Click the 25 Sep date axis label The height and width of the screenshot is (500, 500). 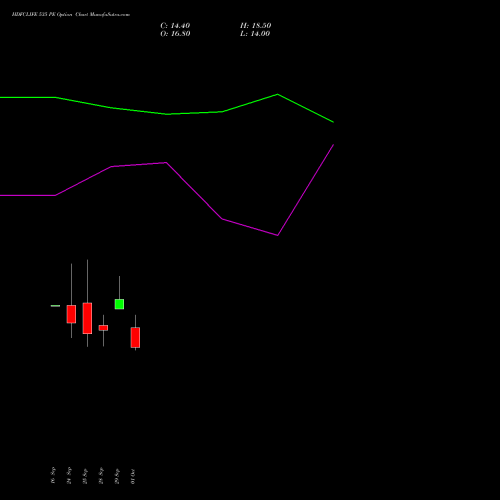tap(85, 476)
